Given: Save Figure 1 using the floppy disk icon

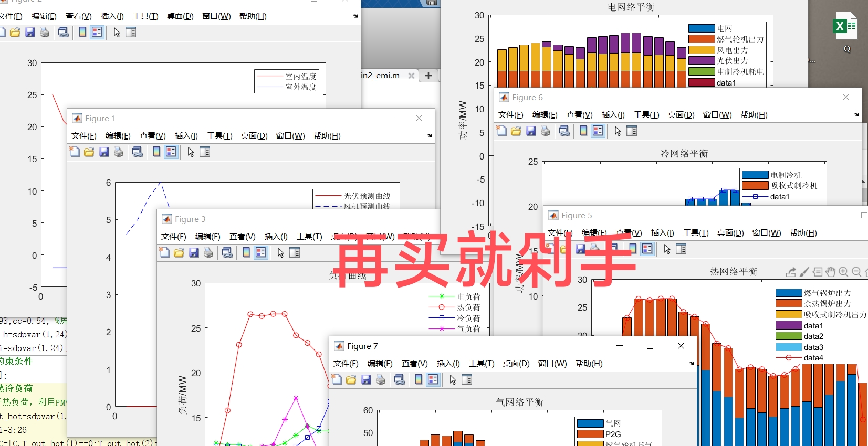Looking at the screenshot, I should pos(104,152).
